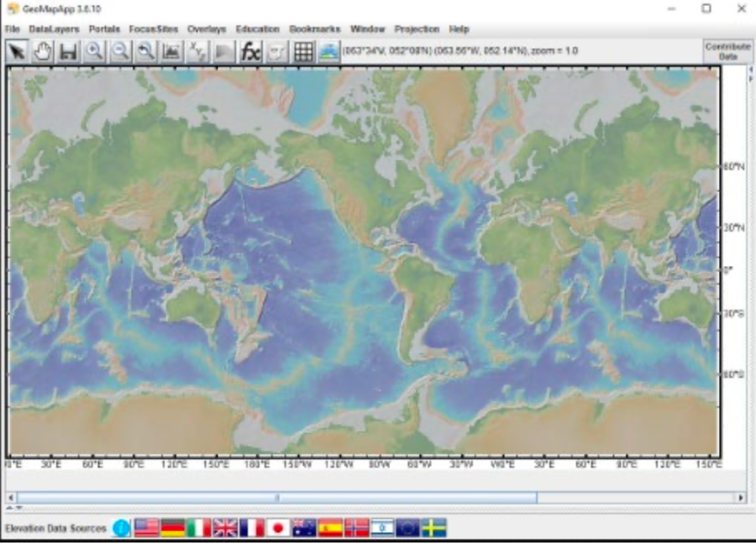Open the Overlays menu
756x543 pixels.
point(202,28)
